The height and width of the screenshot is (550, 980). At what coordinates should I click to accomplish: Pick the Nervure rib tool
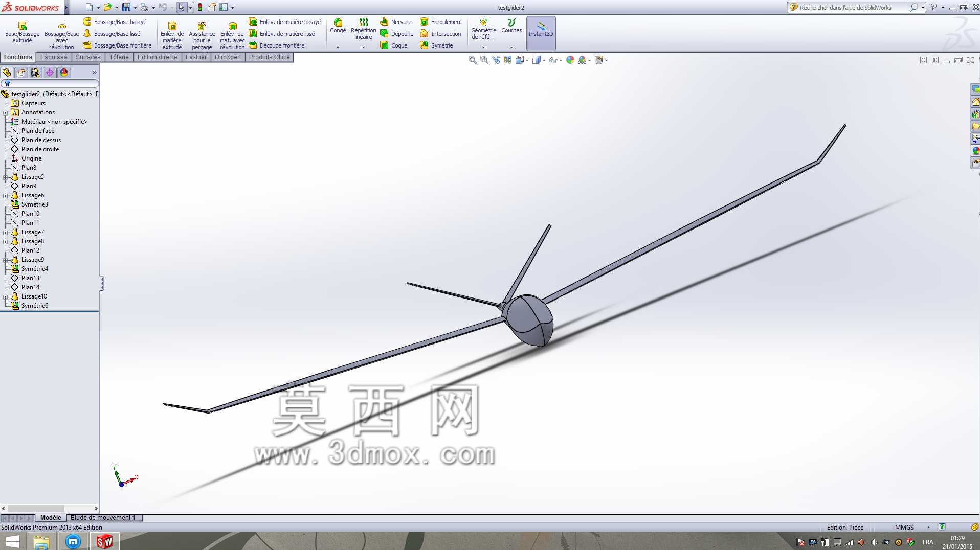pos(396,22)
